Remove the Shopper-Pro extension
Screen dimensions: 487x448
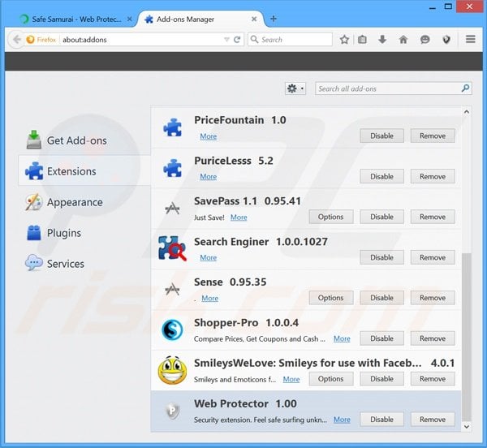[x=433, y=338]
